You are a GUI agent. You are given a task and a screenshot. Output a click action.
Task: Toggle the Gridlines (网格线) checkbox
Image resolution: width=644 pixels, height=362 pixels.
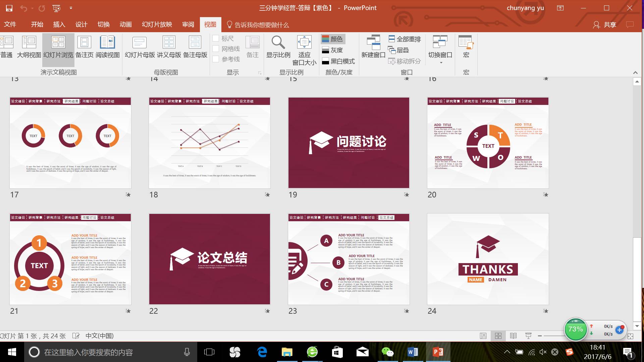216,49
